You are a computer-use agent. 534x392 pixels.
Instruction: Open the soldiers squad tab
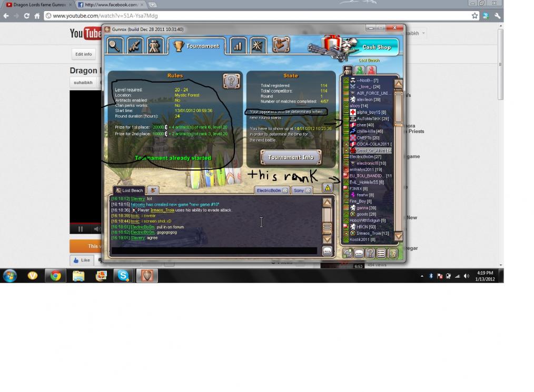pyautogui.click(x=154, y=46)
